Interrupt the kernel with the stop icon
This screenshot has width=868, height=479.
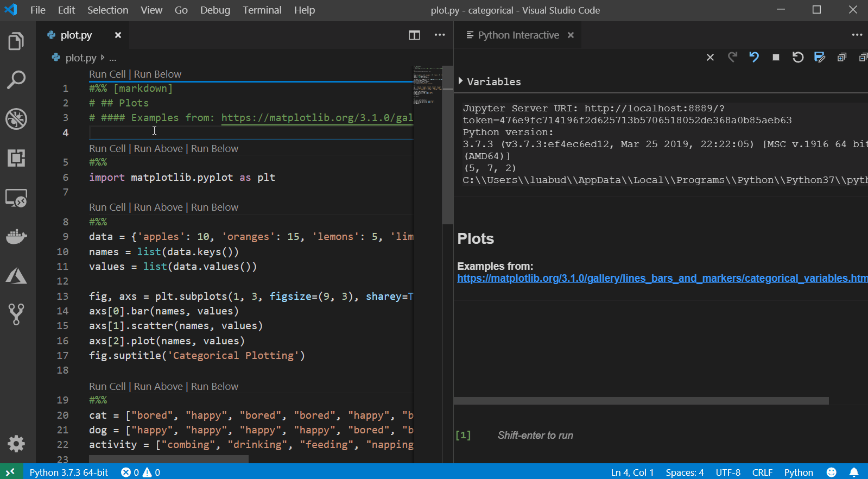776,57
